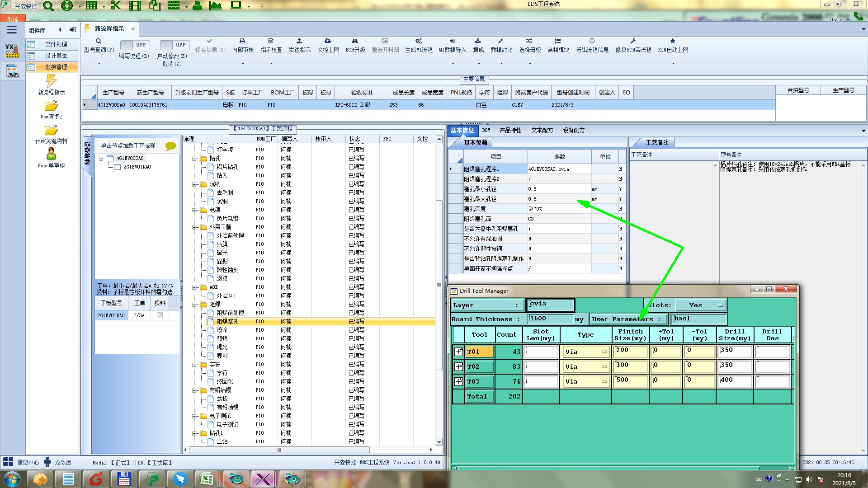Select 数据管理 in the left menu
Viewport: 868px width, 488px height.
pos(56,67)
